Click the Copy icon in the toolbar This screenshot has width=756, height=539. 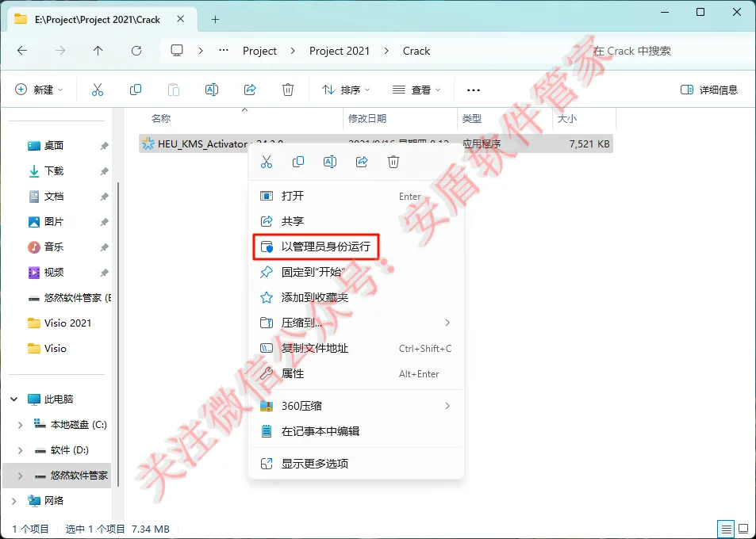click(136, 90)
